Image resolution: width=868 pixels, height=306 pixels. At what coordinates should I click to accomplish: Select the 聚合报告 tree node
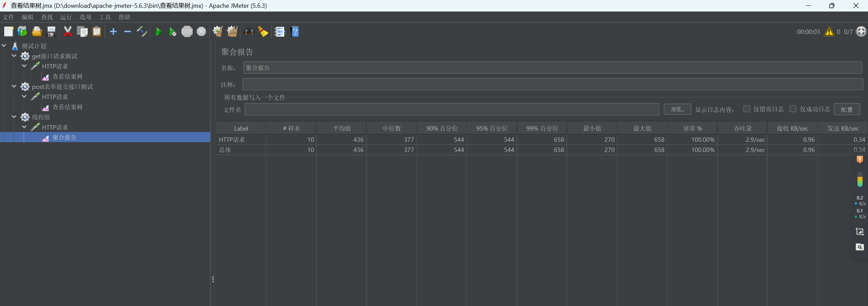[64, 137]
